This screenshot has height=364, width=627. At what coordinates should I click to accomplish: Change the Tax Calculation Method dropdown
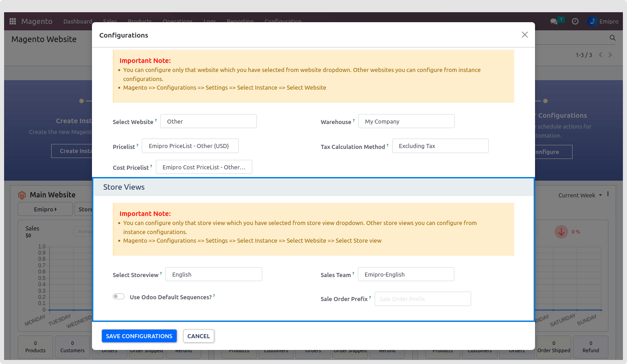tap(440, 146)
